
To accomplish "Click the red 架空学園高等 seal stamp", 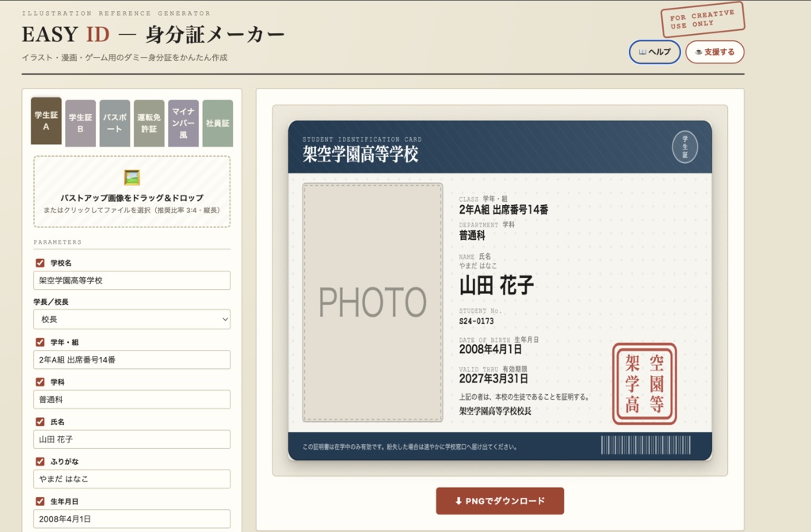I will pos(645,384).
